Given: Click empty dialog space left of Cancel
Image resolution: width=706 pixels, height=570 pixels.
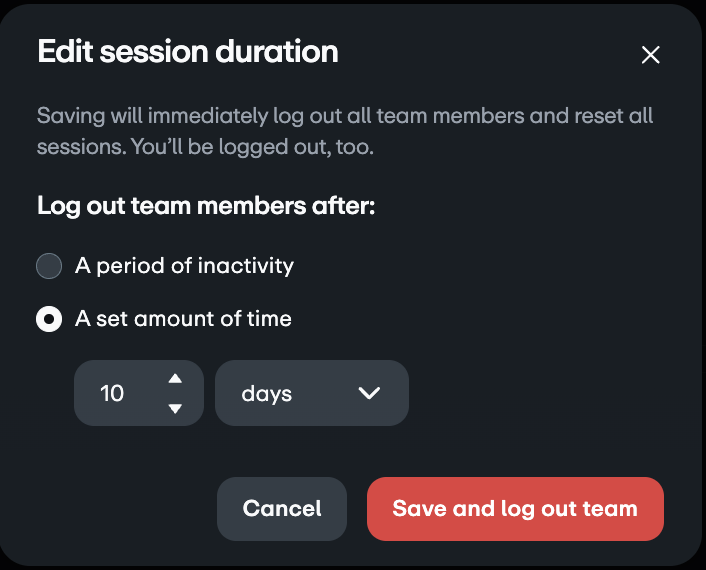Looking at the screenshot, I should 120,509.
